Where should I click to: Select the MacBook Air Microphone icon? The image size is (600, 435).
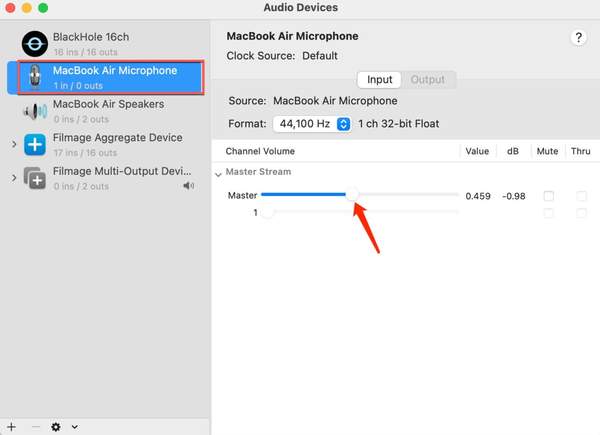[35, 77]
